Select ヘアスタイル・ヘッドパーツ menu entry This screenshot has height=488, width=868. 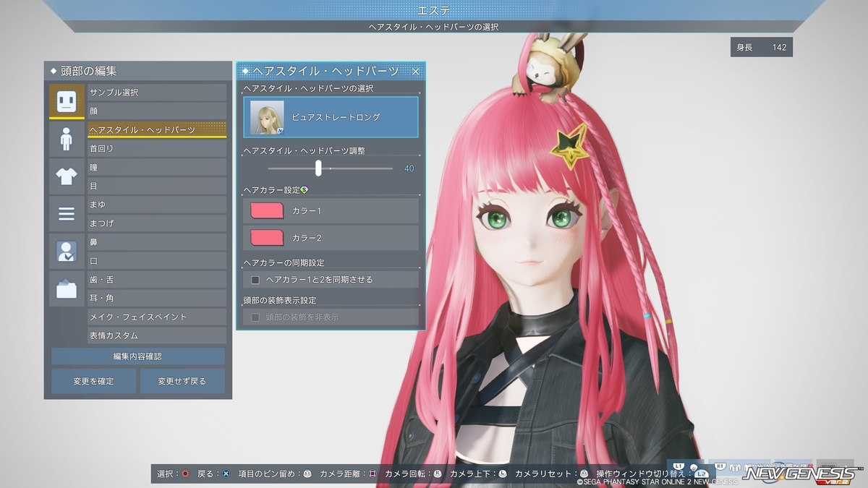157,130
